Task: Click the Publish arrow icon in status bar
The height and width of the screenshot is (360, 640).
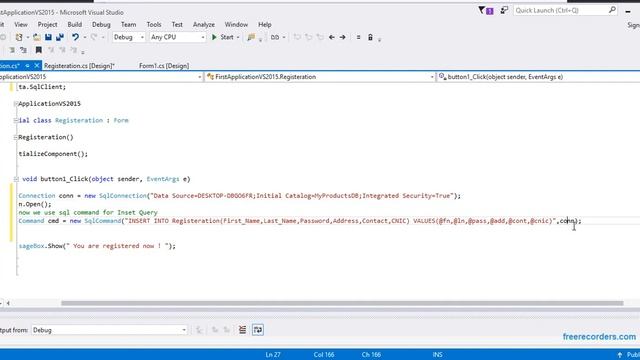Action: [x=620, y=355]
